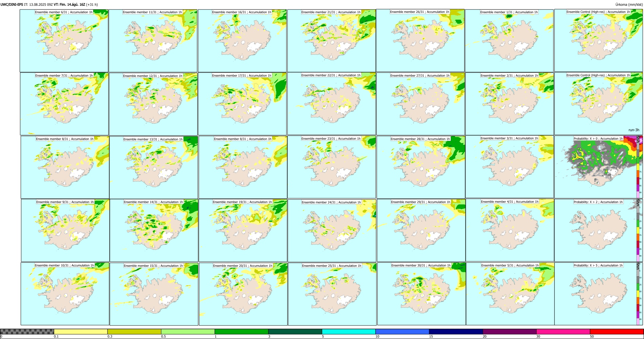Viewport: 644px width, 339px height.
Task: Open the Ensemble member 25/31 map
Action: 332,294
